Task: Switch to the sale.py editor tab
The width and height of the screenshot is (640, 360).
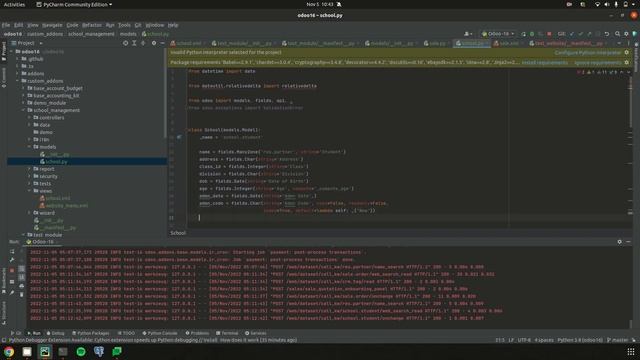Action: pyautogui.click(x=437, y=43)
